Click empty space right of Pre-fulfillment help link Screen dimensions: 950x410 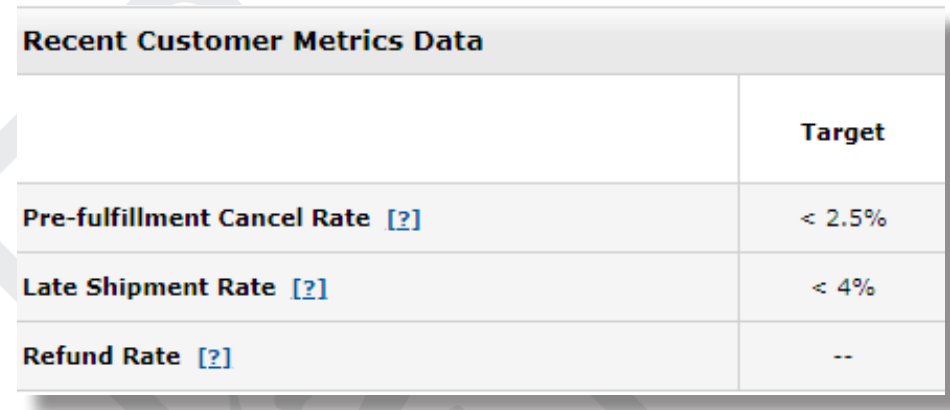[x=579, y=218]
